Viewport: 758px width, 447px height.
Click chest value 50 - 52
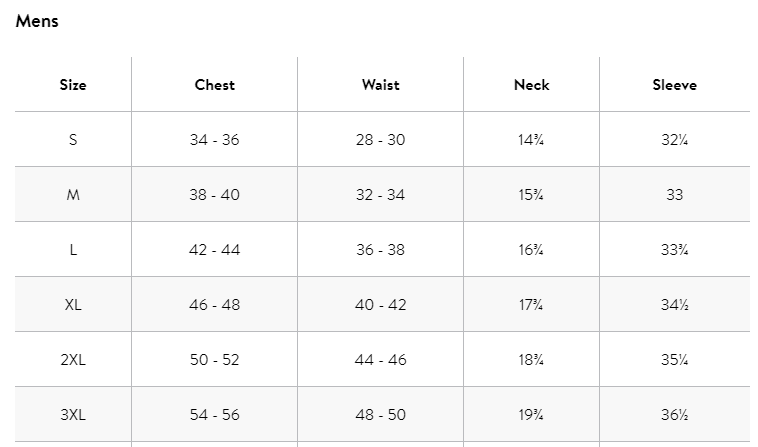pos(215,360)
